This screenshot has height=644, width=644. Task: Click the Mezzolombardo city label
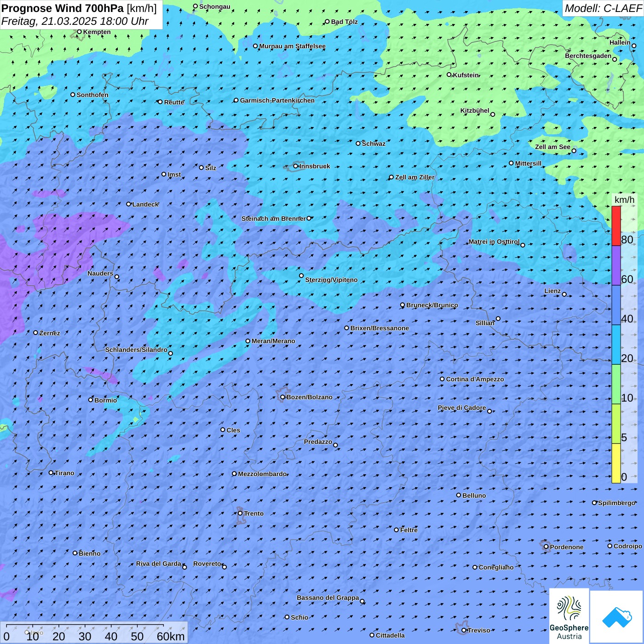[x=262, y=474]
